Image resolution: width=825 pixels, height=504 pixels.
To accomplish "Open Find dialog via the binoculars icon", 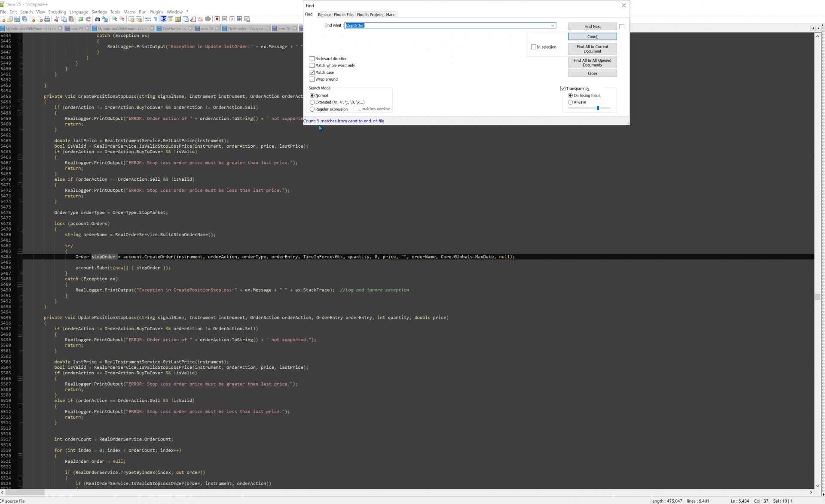I will pos(98,19).
